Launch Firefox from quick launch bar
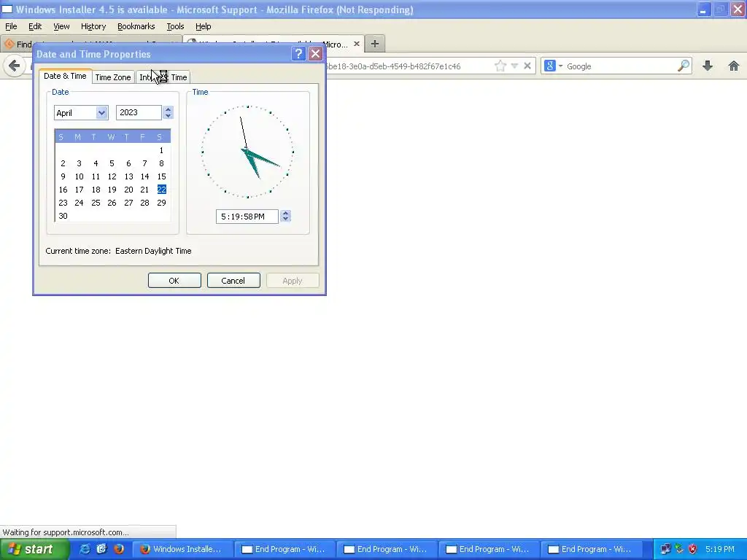This screenshot has height=560, width=747. coord(119,549)
